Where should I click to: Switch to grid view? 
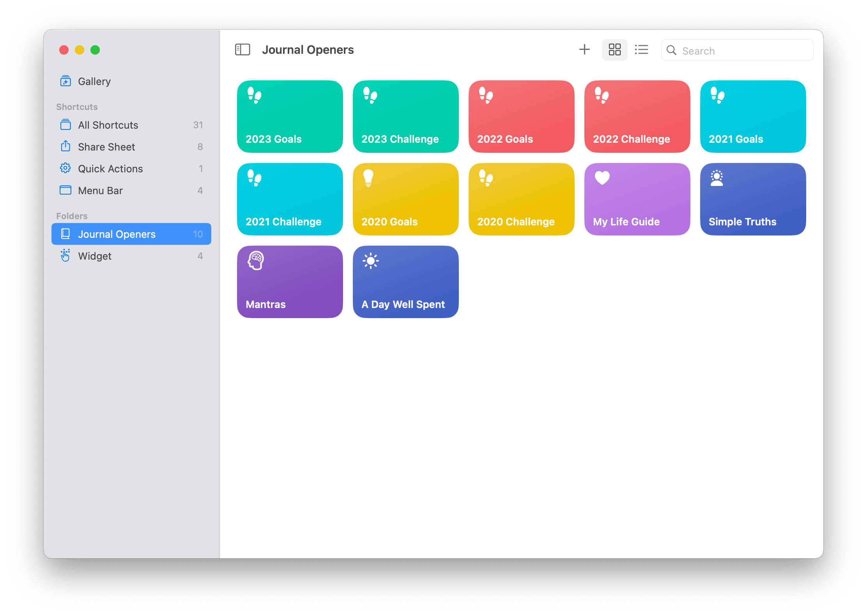pos(614,50)
